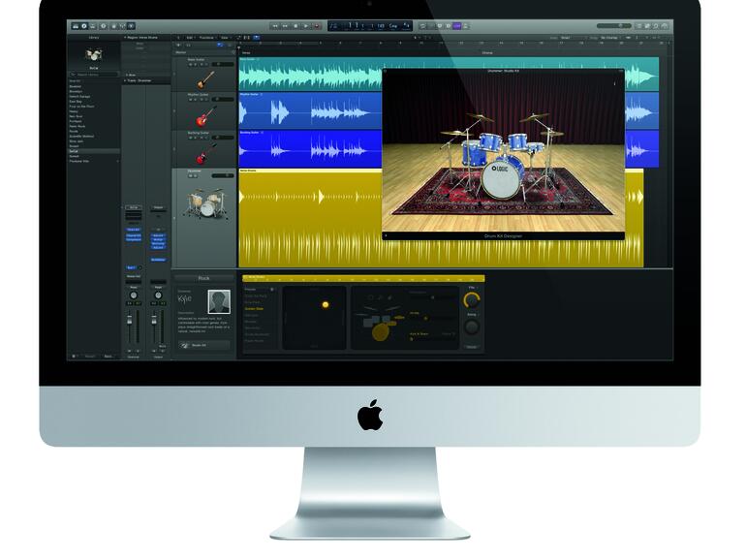
Task: Click the Rewind transport button
Action: click(x=274, y=26)
